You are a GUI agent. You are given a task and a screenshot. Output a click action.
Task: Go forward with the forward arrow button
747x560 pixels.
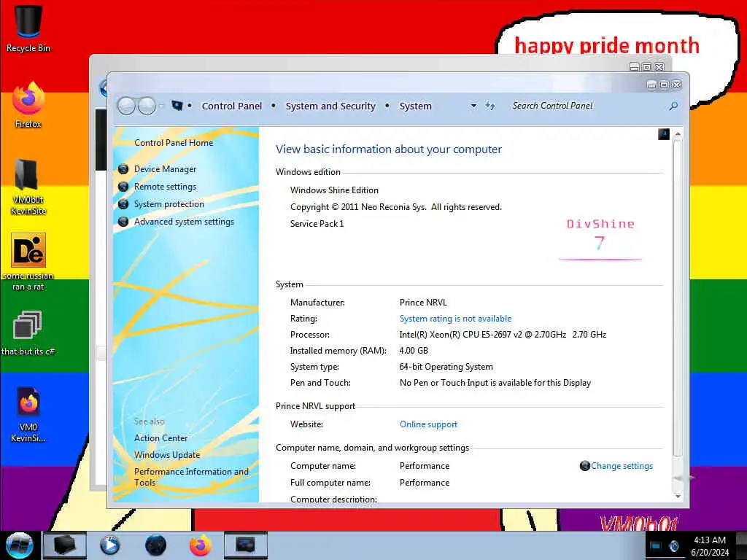(147, 106)
